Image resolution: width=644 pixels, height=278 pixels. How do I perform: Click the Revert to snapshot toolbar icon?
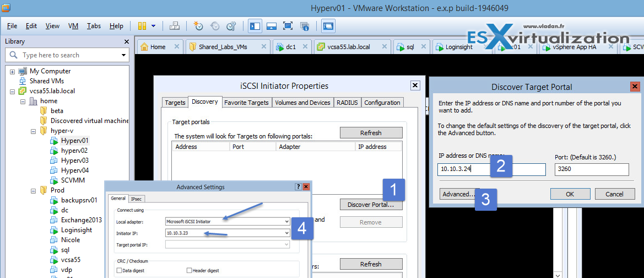pyautogui.click(x=215, y=26)
